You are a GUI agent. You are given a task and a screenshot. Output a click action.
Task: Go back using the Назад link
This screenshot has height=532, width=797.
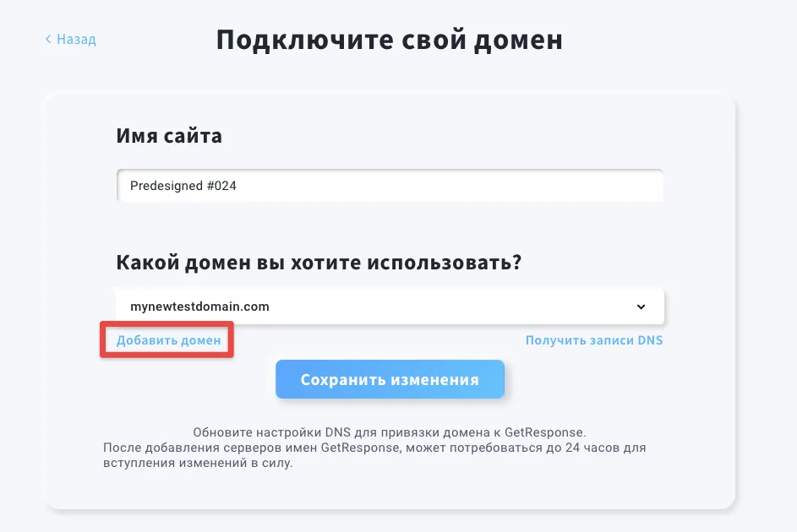[71, 39]
